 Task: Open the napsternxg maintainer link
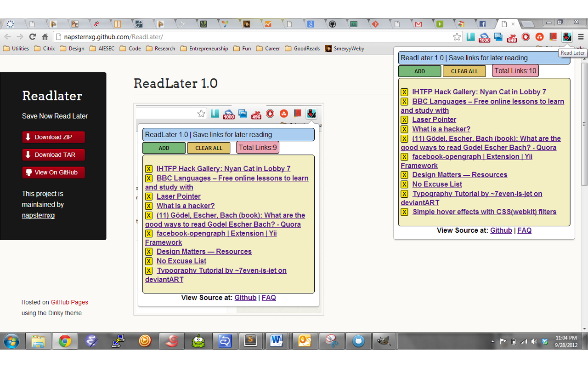38,215
